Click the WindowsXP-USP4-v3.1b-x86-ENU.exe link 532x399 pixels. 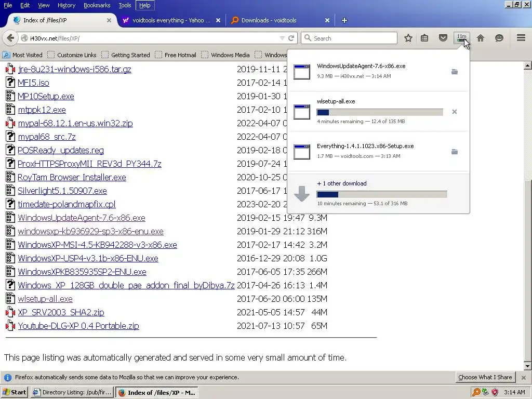click(x=88, y=258)
